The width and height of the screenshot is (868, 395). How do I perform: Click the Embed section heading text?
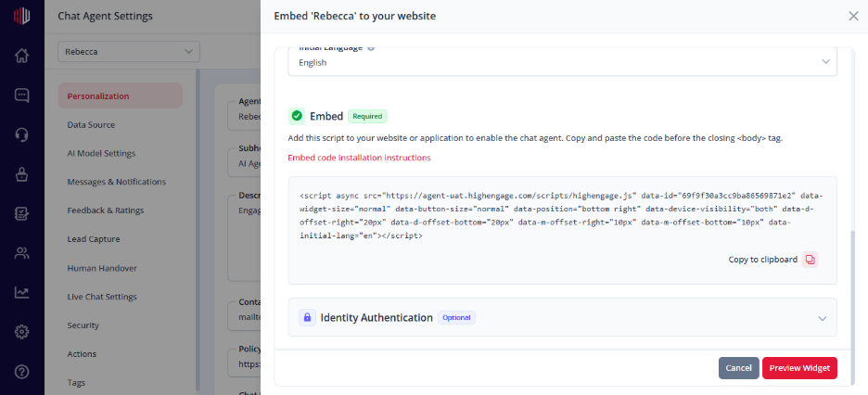(x=326, y=116)
